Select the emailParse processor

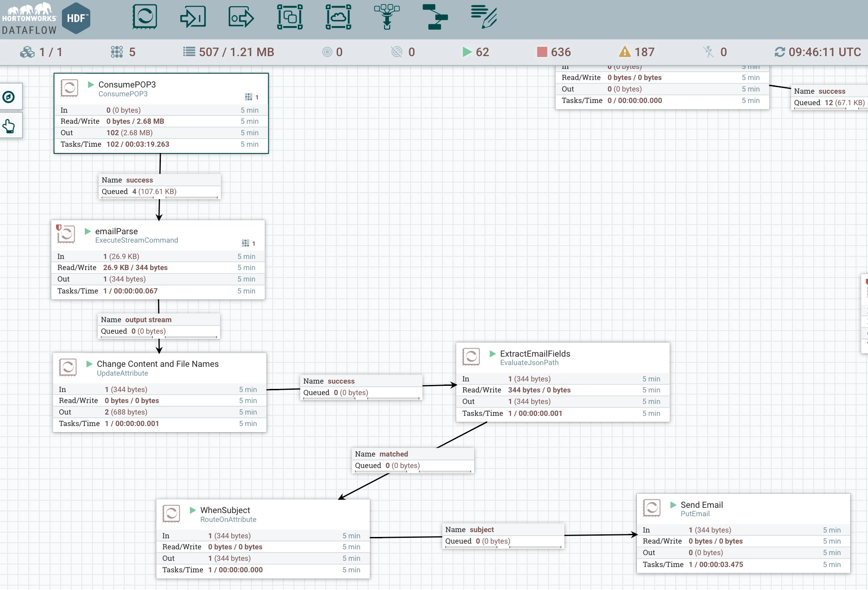pos(158,260)
